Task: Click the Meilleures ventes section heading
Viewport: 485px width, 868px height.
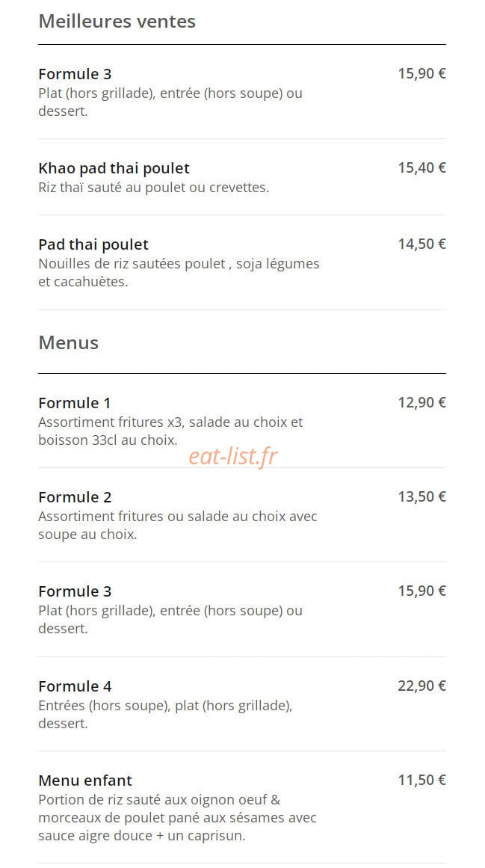Action: point(117,22)
